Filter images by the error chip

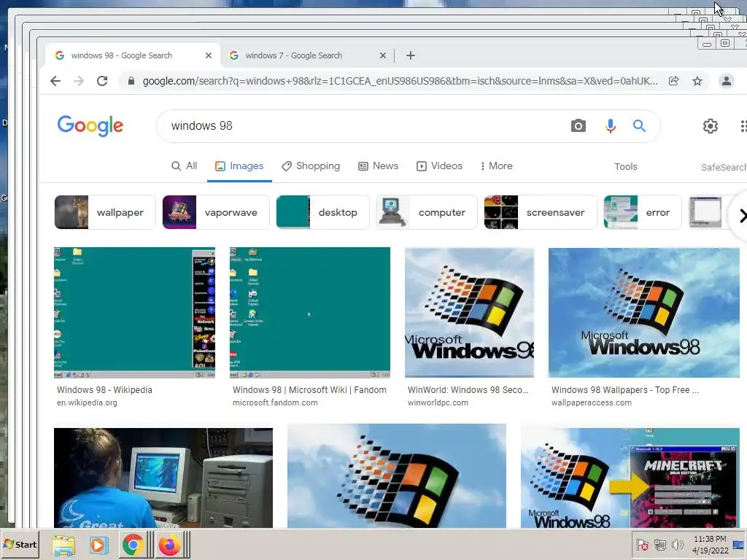(643, 212)
